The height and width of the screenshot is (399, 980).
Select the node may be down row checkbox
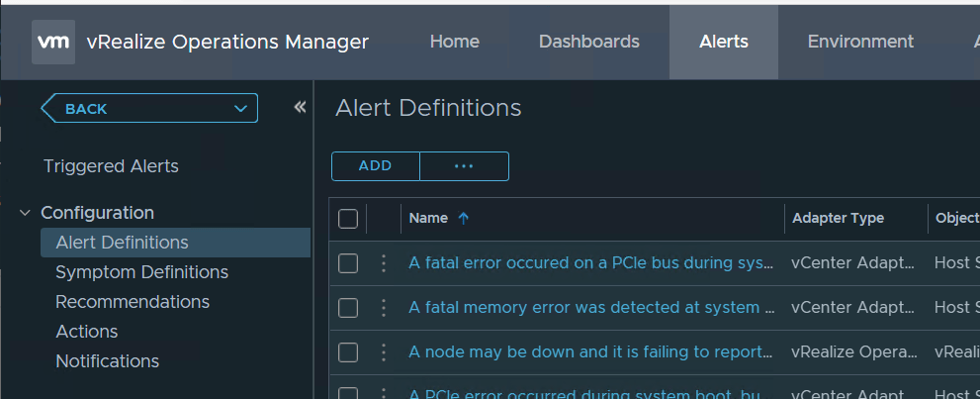pos(348,352)
